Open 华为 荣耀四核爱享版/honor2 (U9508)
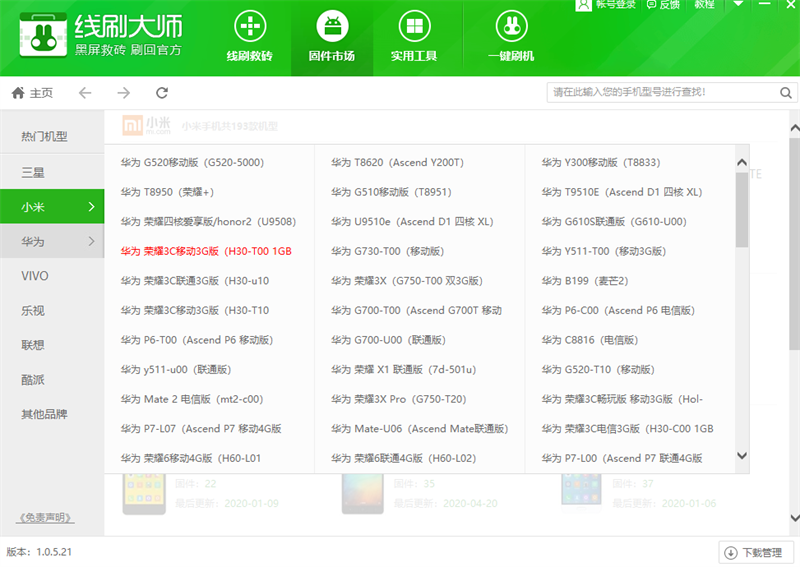 [208, 222]
